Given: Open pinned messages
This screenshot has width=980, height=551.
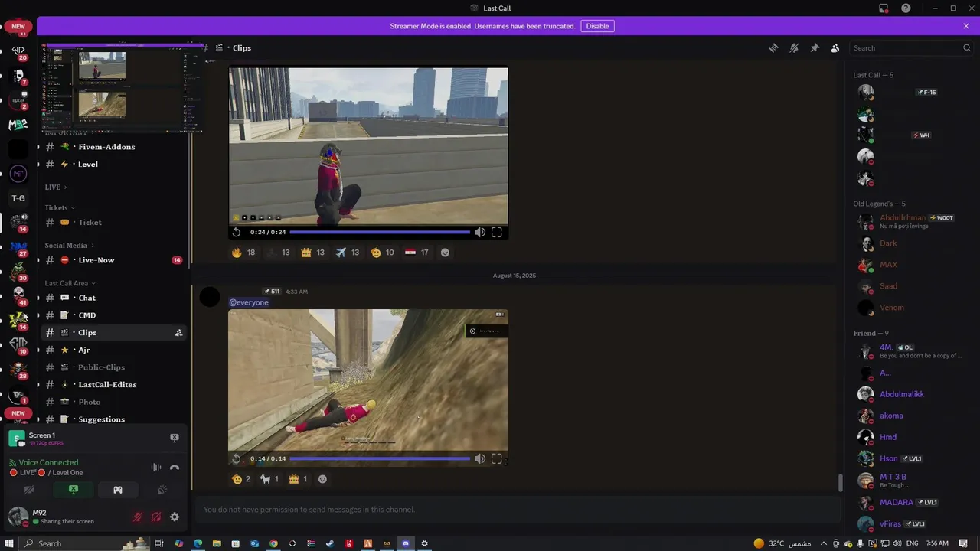Looking at the screenshot, I should (x=815, y=47).
